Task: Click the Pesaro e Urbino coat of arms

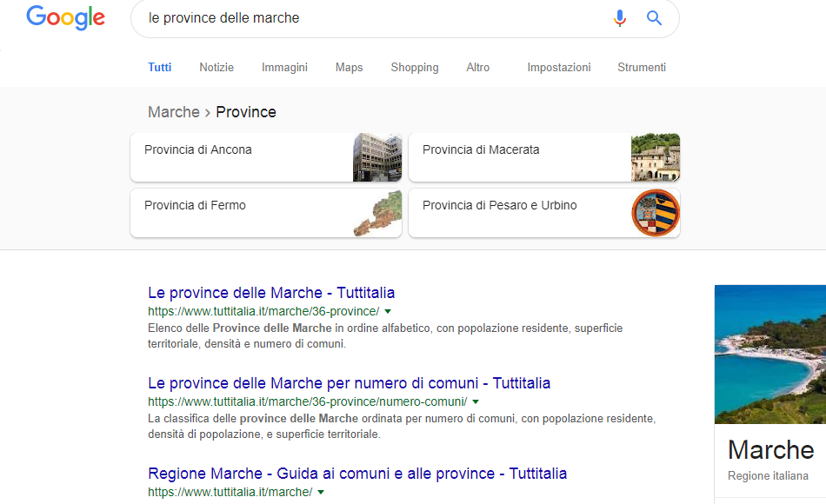Action: pos(656,213)
